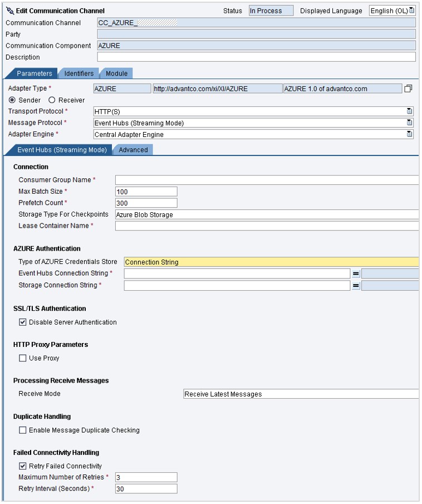Select the Receiver radio button
This screenshot has height=504, width=422.
click(52, 100)
